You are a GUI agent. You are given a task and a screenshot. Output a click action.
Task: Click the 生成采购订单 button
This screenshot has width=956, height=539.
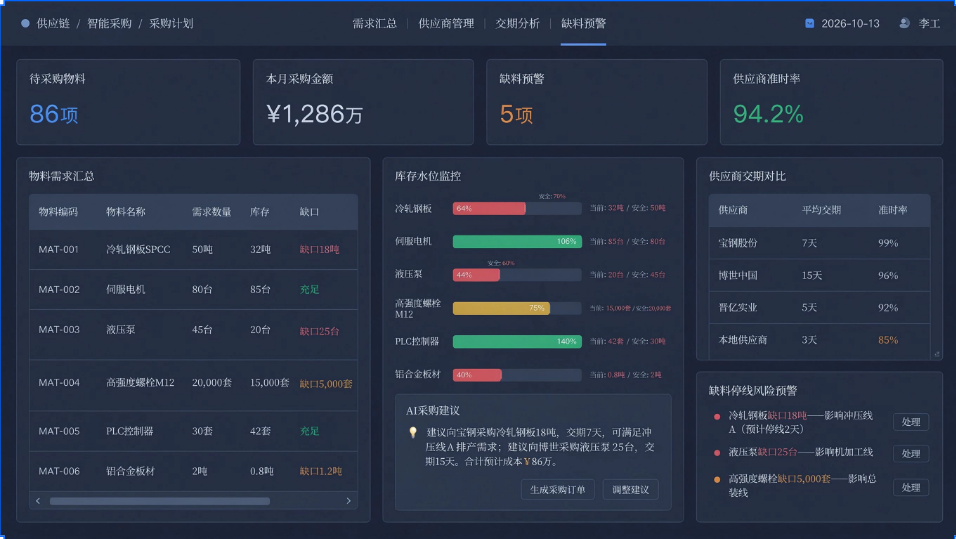coord(558,490)
